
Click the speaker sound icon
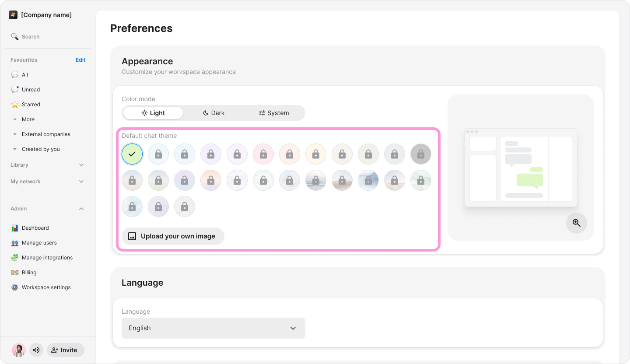36,350
